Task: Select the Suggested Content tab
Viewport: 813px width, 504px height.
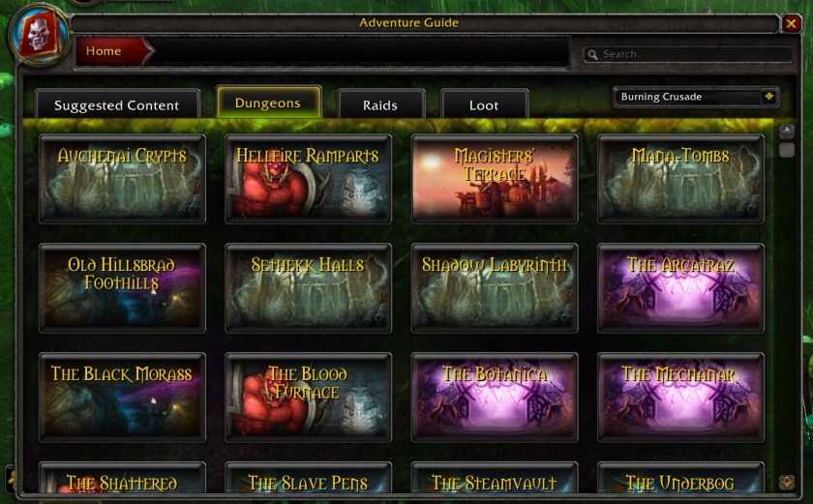Action: pos(117,104)
